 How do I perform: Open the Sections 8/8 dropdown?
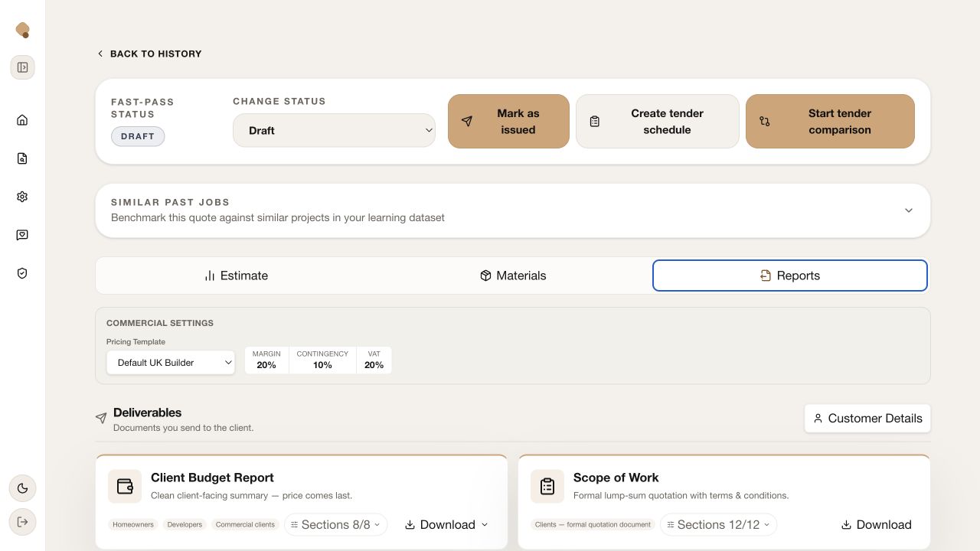pyautogui.click(x=336, y=524)
